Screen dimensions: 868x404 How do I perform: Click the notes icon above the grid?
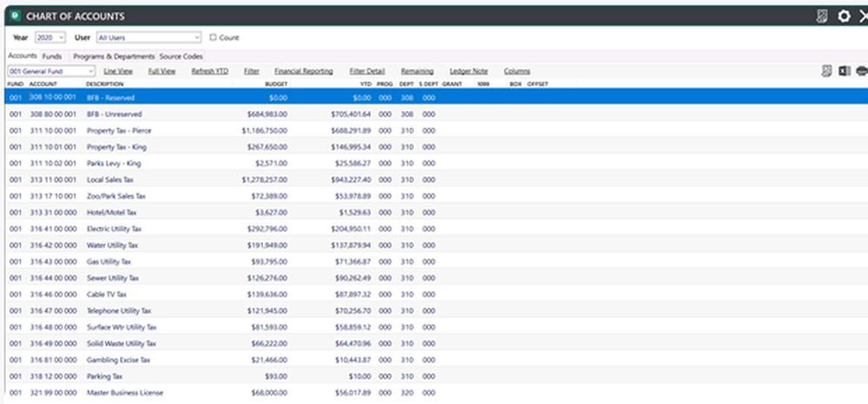point(826,71)
